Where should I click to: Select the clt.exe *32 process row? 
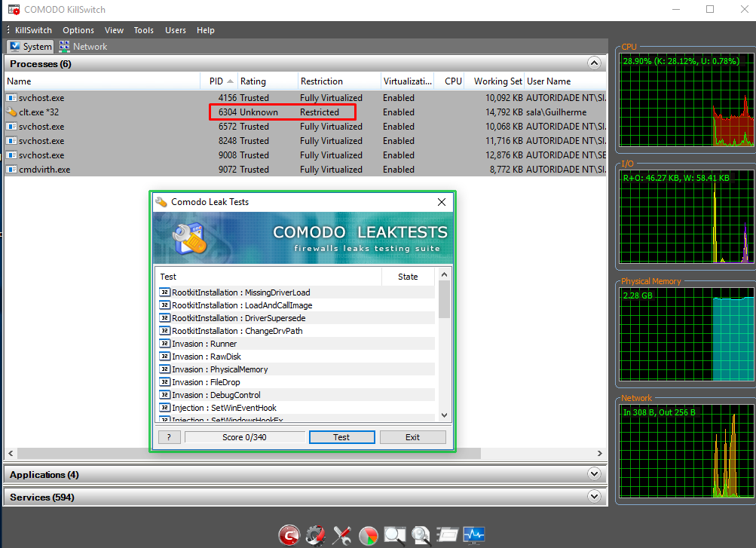tap(306, 112)
